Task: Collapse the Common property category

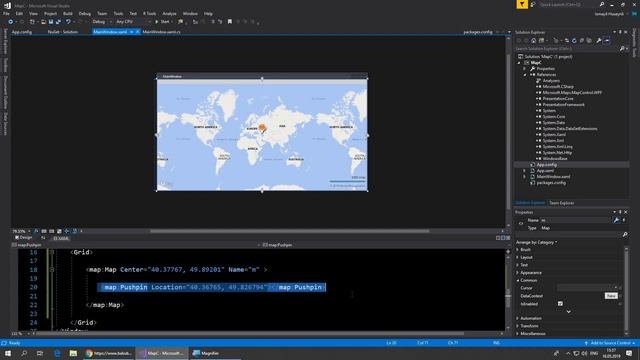Action: tap(518, 280)
